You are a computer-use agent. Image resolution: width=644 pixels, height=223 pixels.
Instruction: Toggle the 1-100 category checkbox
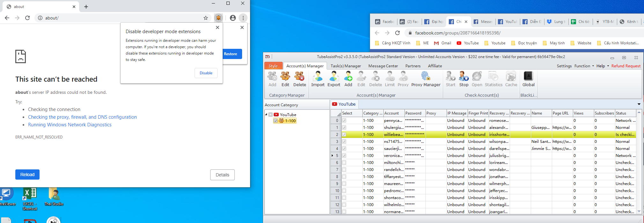coord(276,121)
